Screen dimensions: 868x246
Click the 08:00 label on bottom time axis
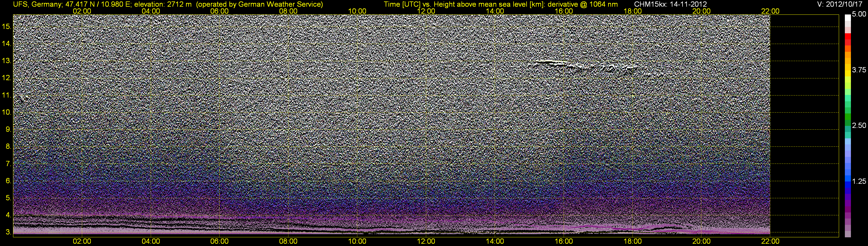tap(288, 241)
